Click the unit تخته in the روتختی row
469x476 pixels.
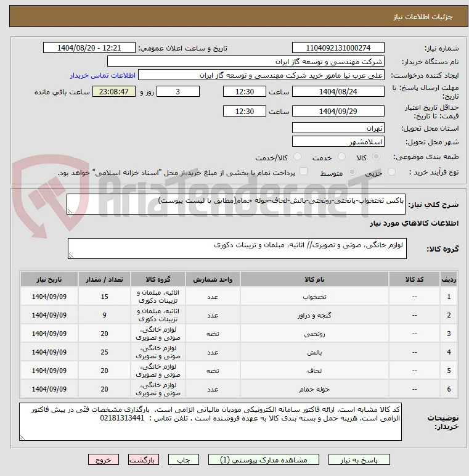pyautogui.click(x=213, y=334)
